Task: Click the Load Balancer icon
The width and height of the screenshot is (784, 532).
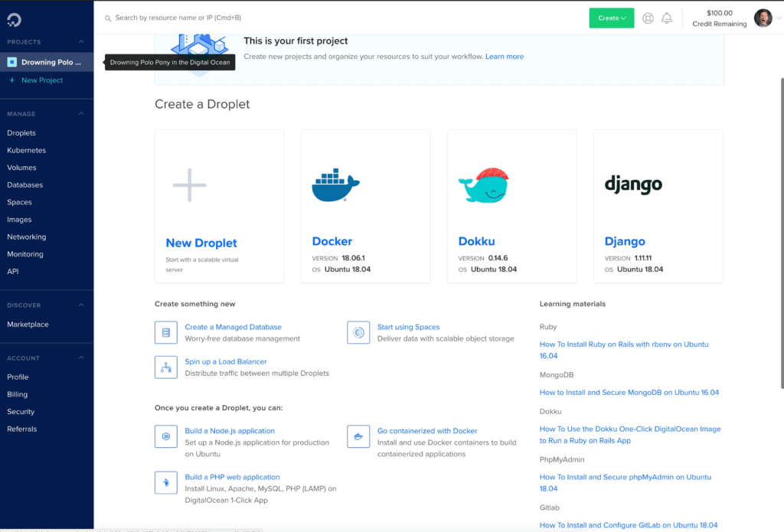Action: (x=166, y=367)
